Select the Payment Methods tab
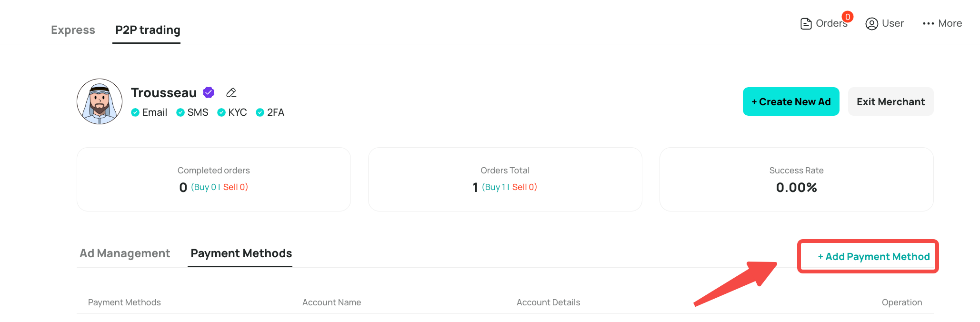 (x=241, y=253)
